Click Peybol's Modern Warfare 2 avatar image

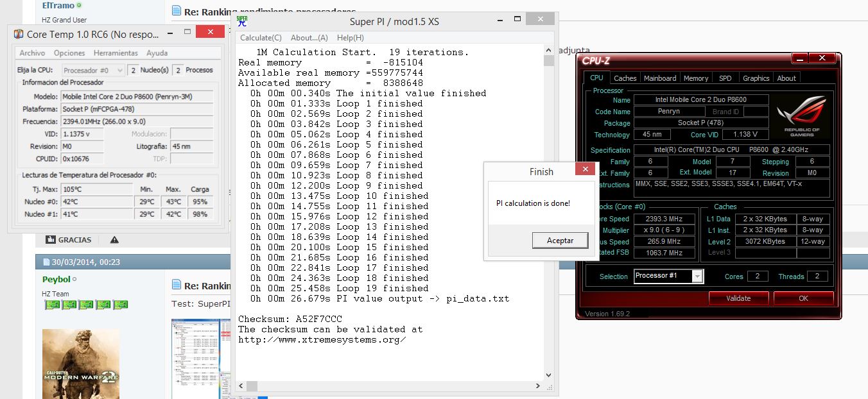[x=81, y=364]
